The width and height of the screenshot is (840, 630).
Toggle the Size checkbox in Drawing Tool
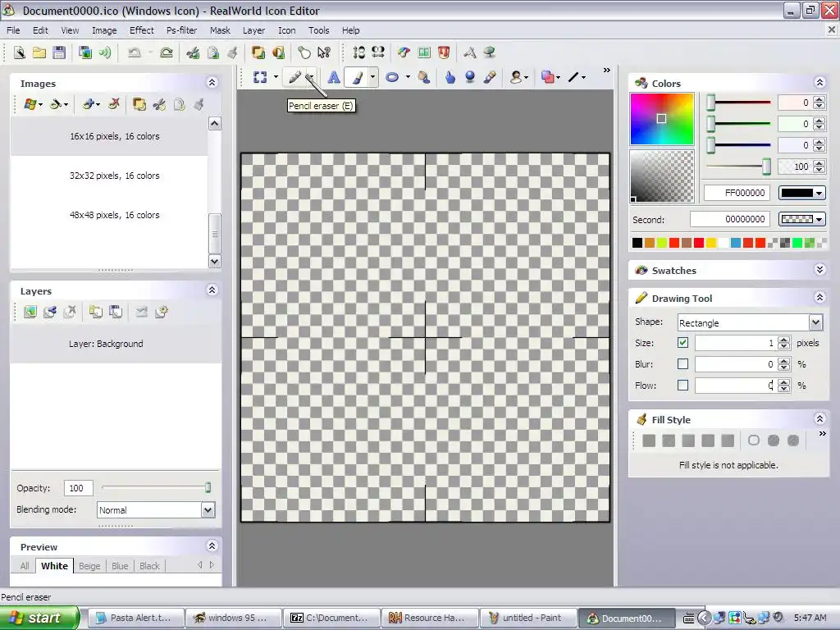tap(682, 342)
